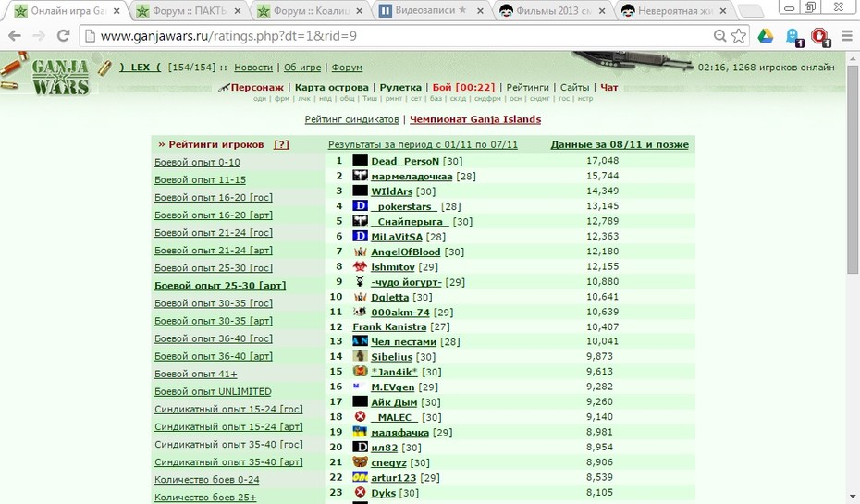The image size is (860, 504).
Task: Open the ) LEX ( character link
Action: pyautogui.click(x=141, y=67)
